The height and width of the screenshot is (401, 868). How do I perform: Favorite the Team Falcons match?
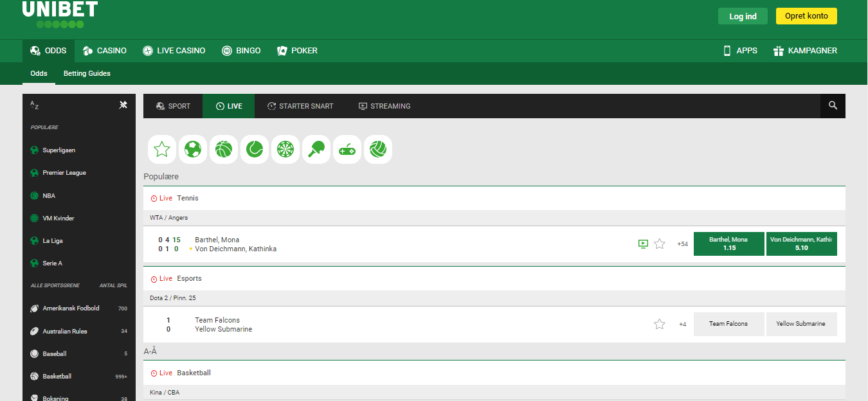(660, 324)
